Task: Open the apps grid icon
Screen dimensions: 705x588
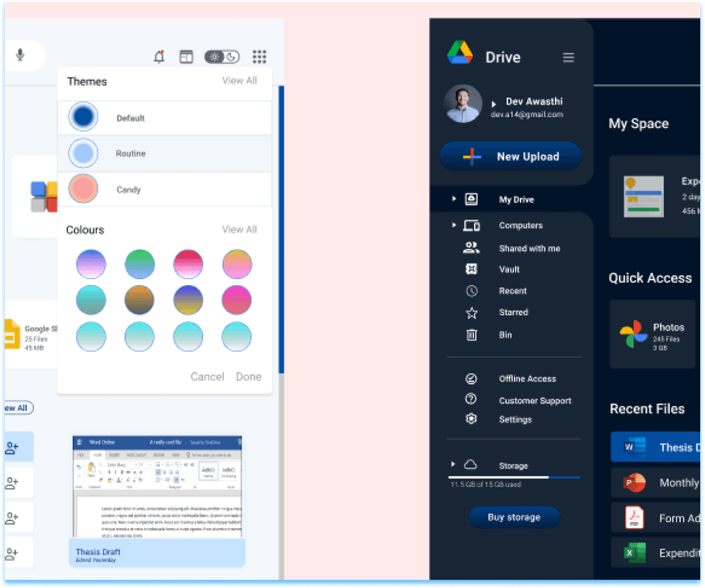Action: click(x=259, y=56)
